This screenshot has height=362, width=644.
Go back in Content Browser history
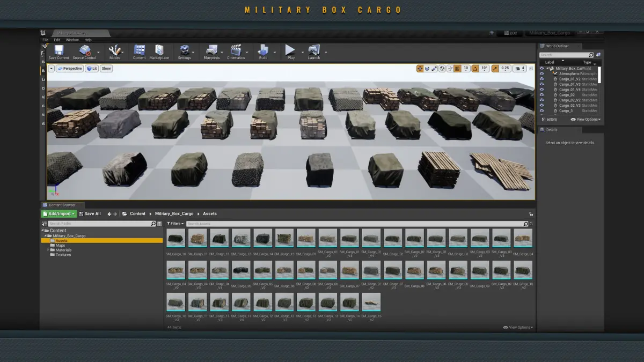(109, 213)
